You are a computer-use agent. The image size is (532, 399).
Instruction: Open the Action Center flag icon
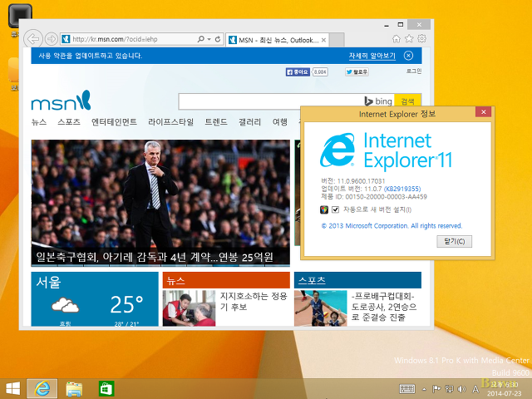pos(436,389)
